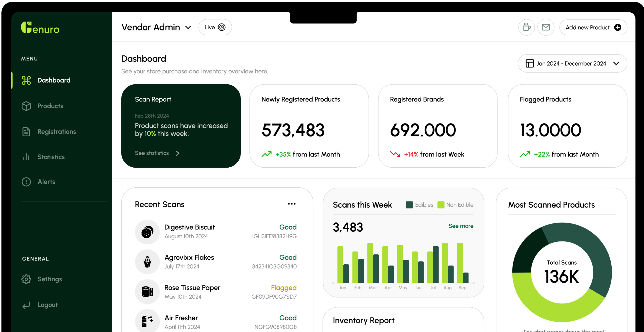Screen dimensions: 644x332
Task: Open the mail envelope icon top right
Action: [x=546, y=27]
